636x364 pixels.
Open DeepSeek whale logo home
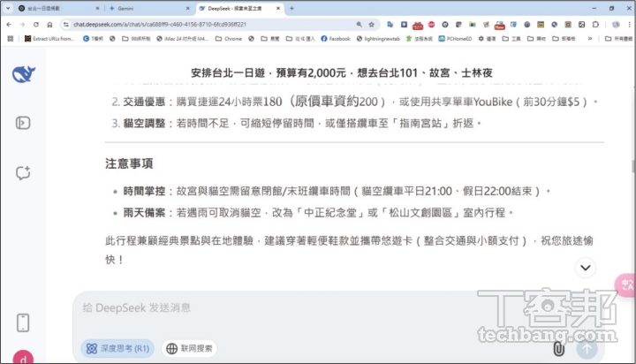coord(24,74)
